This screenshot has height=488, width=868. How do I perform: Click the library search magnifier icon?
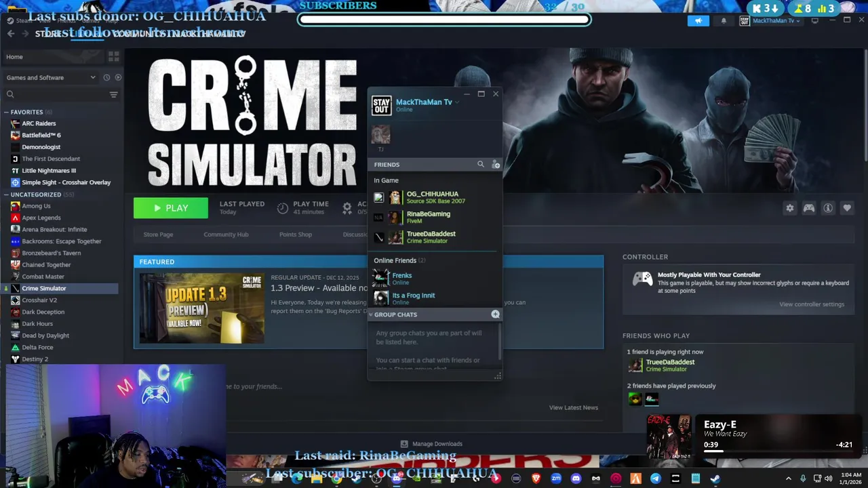(10, 94)
